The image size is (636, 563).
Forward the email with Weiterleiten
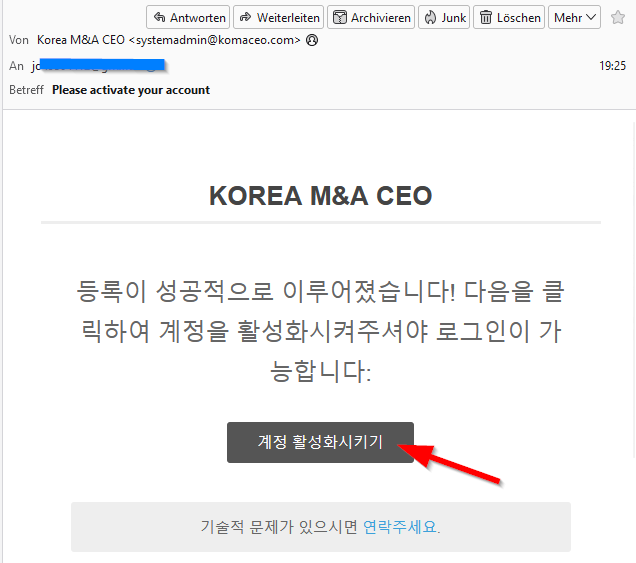pos(279,17)
